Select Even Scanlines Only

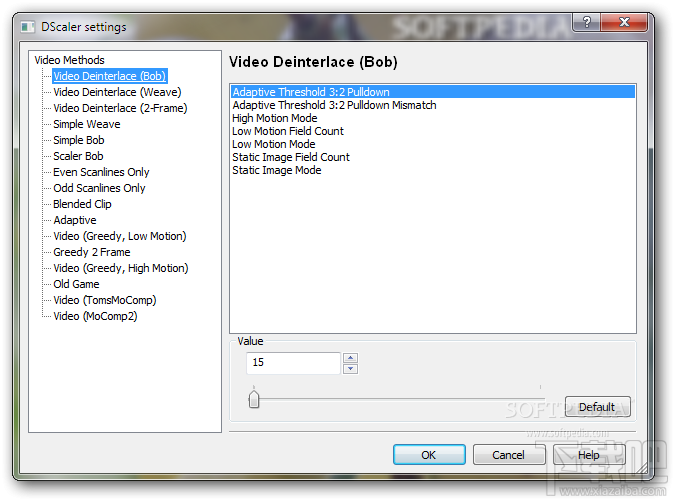click(101, 172)
